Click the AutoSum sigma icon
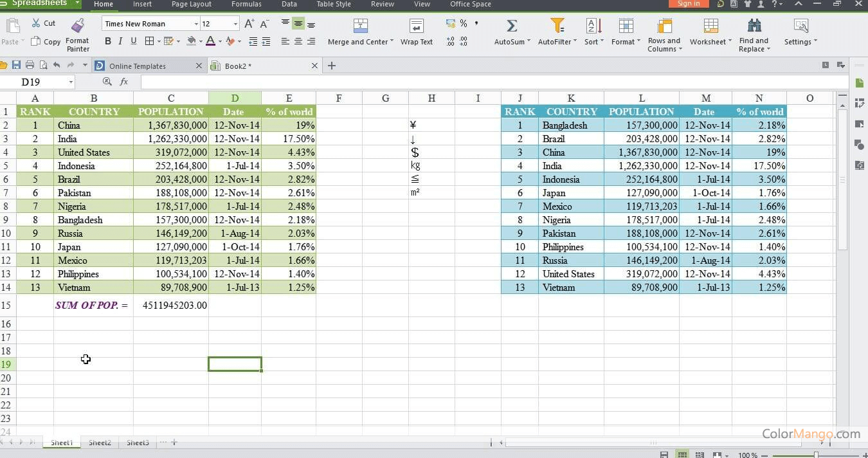868x458 pixels. click(512, 26)
